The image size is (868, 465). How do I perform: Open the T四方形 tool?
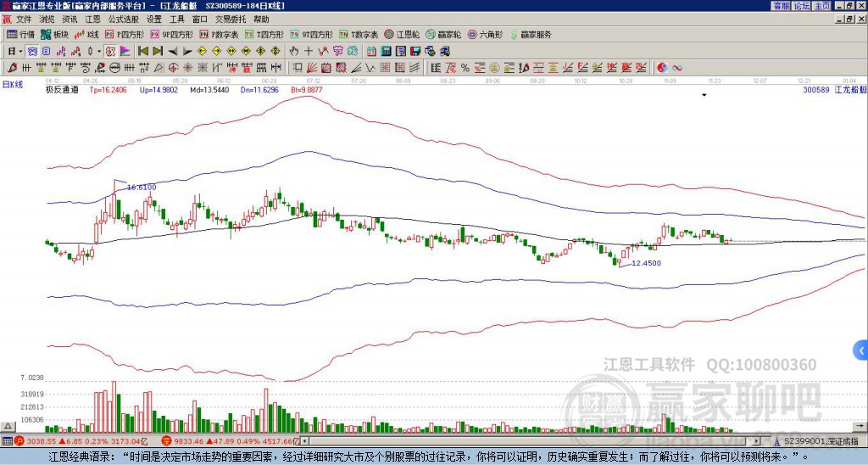click(x=264, y=34)
